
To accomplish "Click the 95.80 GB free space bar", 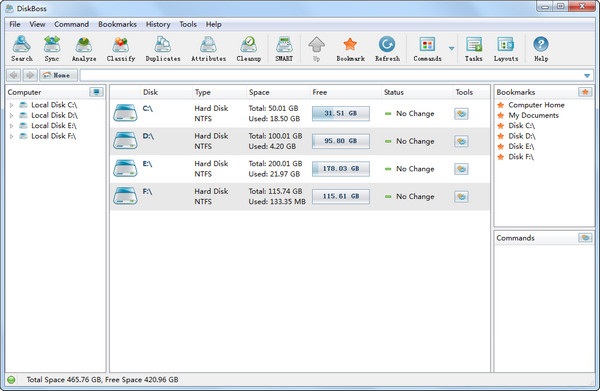I will point(341,141).
